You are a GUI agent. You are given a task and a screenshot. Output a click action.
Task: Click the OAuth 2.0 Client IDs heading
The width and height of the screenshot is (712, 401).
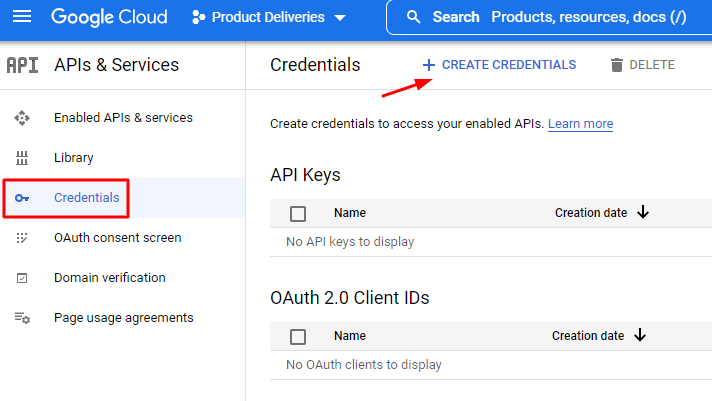pos(350,298)
